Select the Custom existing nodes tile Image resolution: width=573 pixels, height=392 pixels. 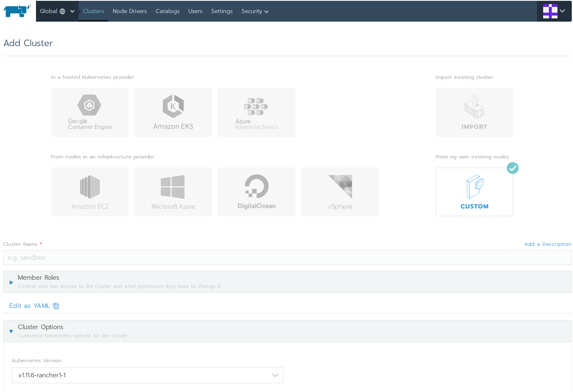[x=475, y=192]
